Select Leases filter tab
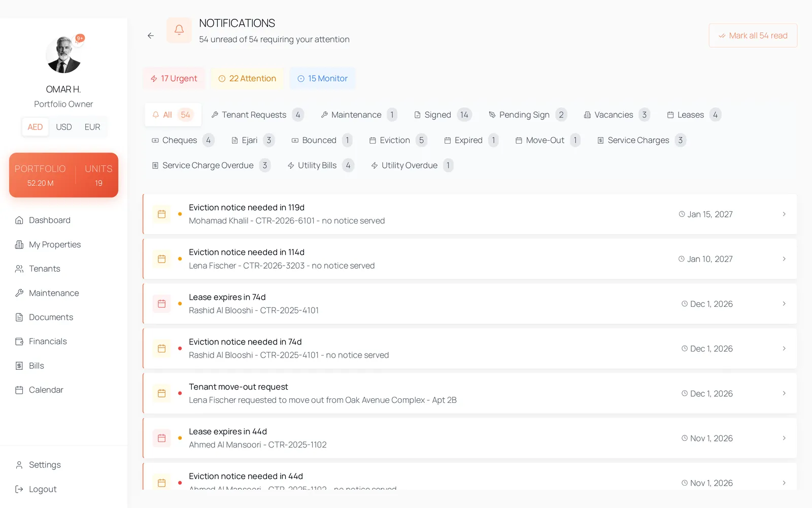Screen dimensions: 812x508 coord(694,115)
